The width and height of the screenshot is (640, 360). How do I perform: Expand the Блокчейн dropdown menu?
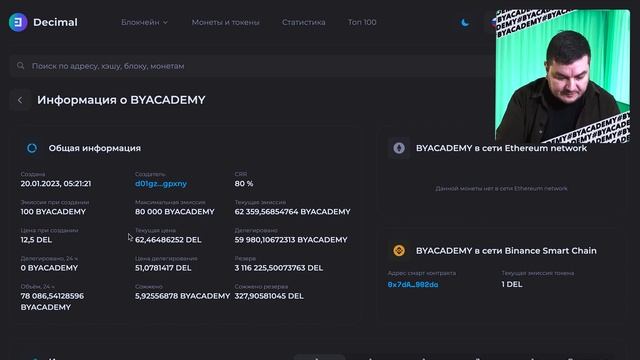[144, 22]
